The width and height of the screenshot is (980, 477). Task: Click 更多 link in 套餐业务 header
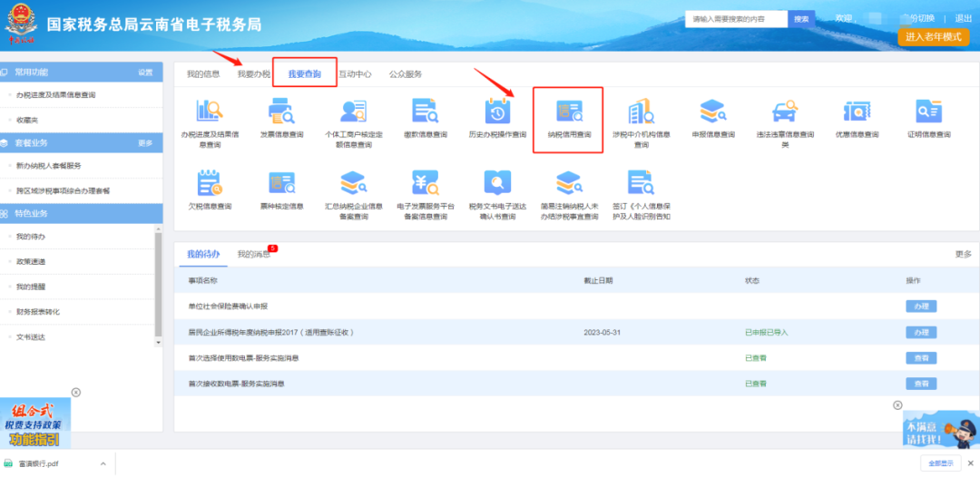tap(145, 143)
